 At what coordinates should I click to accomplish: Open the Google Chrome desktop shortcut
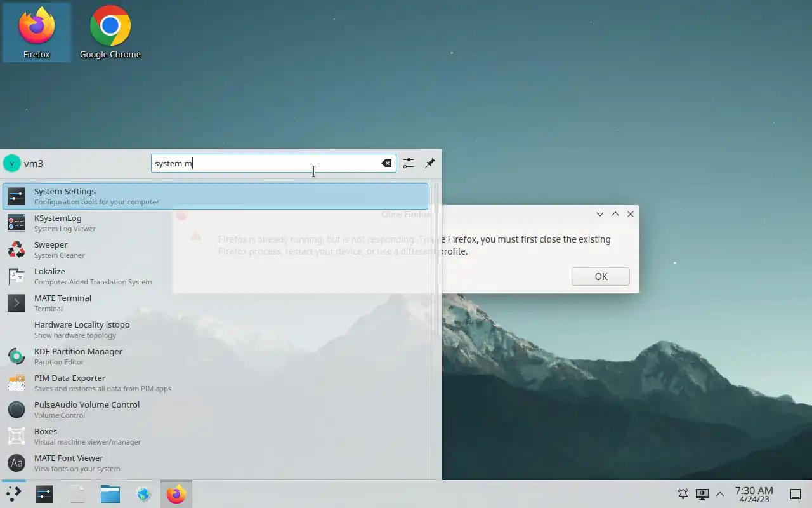pos(110,32)
